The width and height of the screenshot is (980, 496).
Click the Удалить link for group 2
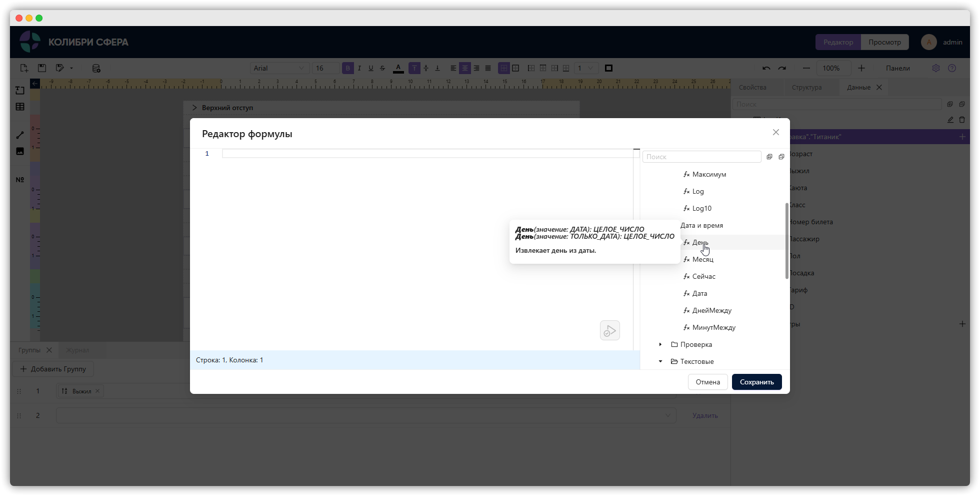point(705,415)
